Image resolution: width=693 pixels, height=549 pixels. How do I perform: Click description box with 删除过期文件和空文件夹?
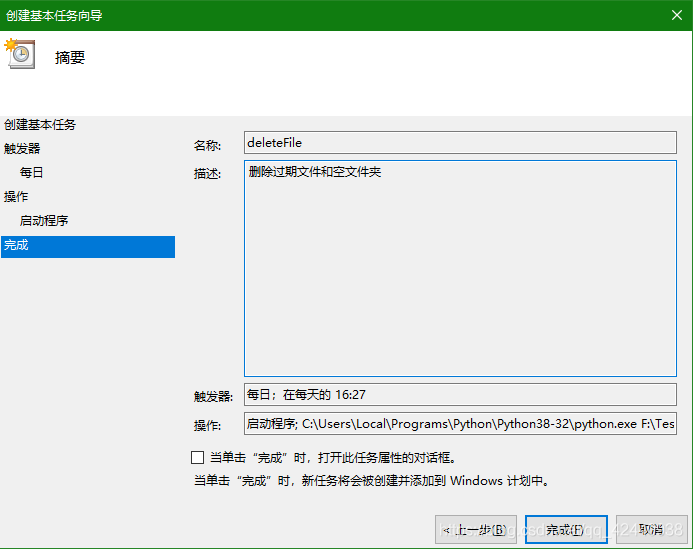click(x=460, y=268)
